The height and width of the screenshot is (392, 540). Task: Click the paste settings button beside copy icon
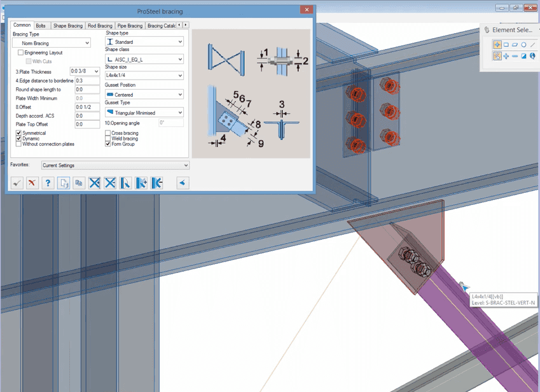point(79,183)
